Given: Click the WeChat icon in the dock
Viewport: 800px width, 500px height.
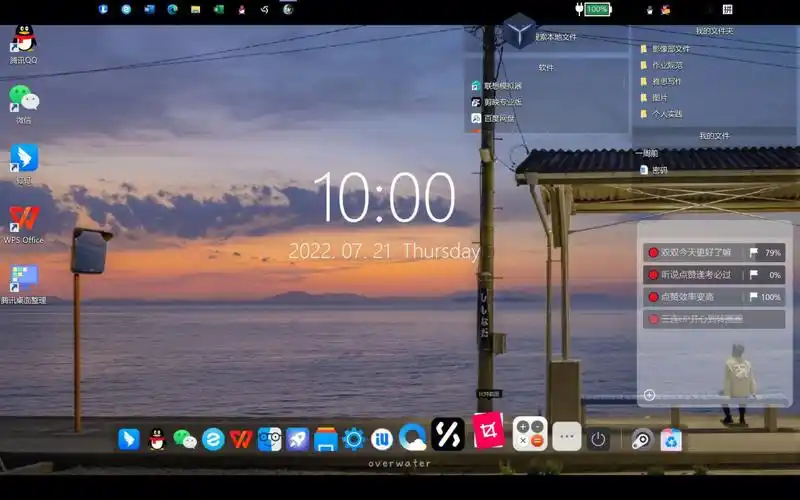Looking at the screenshot, I should (x=185, y=439).
